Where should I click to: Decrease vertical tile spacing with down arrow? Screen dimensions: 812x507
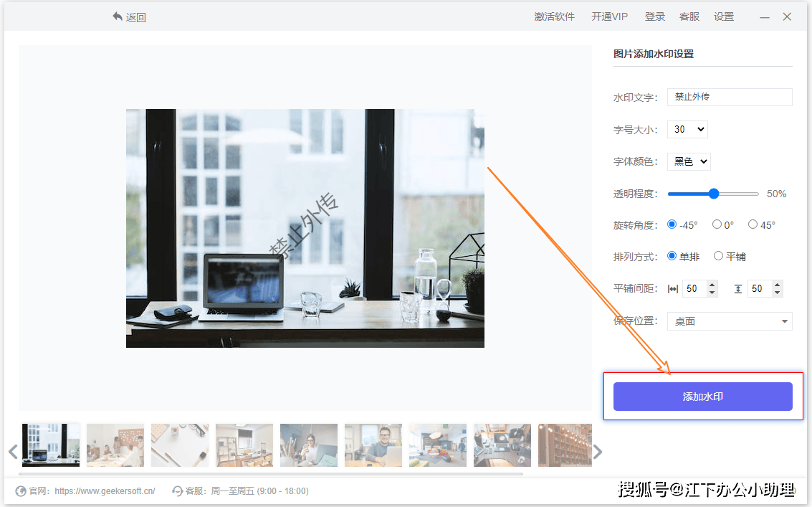pyautogui.click(x=778, y=293)
